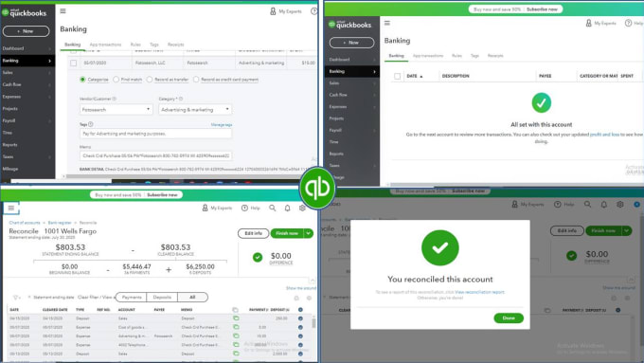Open notifications bell in bottom-left Reconcile window
The height and width of the screenshot is (363, 644).
point(288,208)
